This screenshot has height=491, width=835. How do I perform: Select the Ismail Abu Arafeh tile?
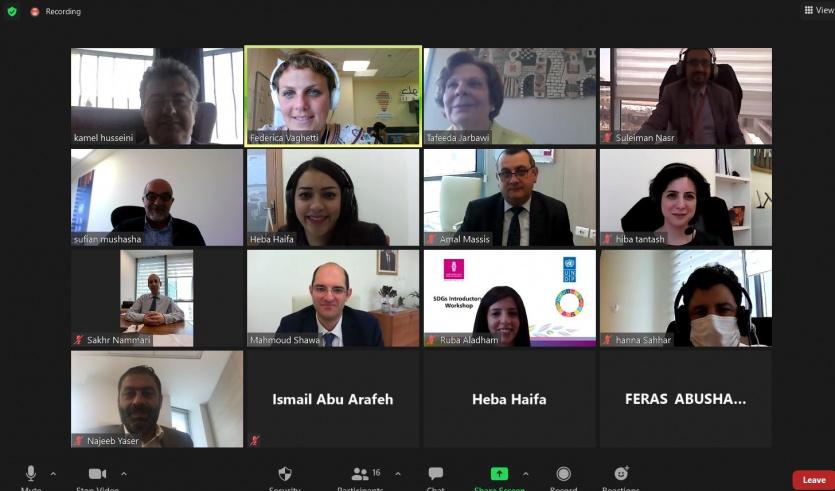tap(333, 399)
